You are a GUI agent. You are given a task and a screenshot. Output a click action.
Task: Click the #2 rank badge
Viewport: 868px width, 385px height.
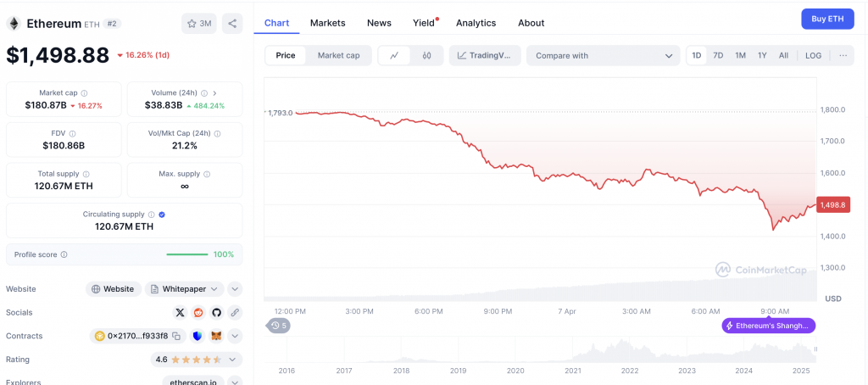(112, 24)
